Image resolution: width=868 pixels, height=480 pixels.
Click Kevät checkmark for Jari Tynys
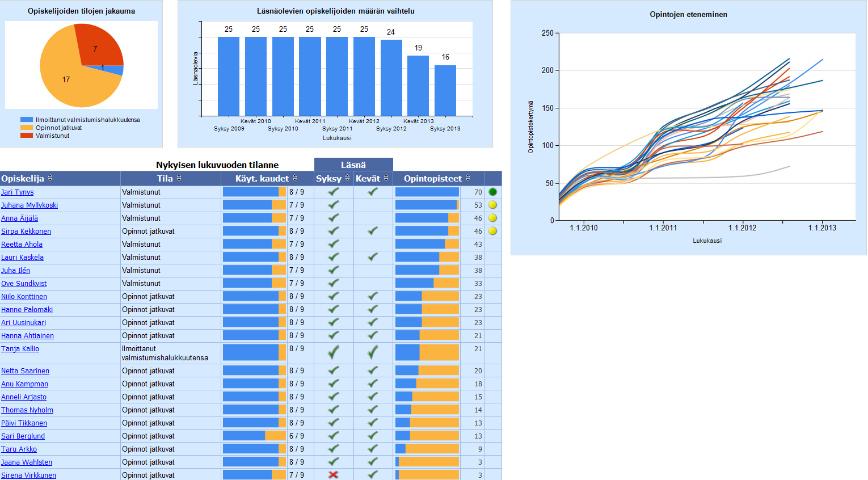(373, 192)
